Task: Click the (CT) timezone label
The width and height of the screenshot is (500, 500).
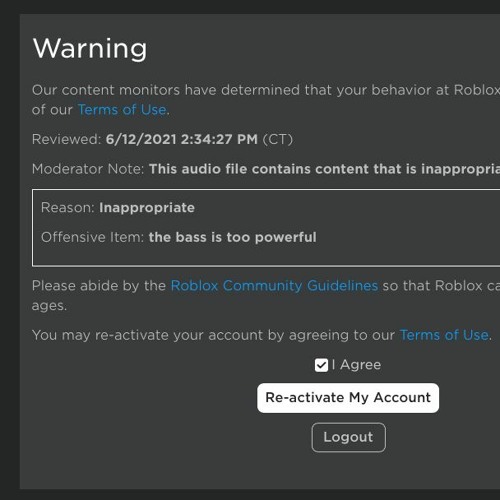Action: click(278, 139)
